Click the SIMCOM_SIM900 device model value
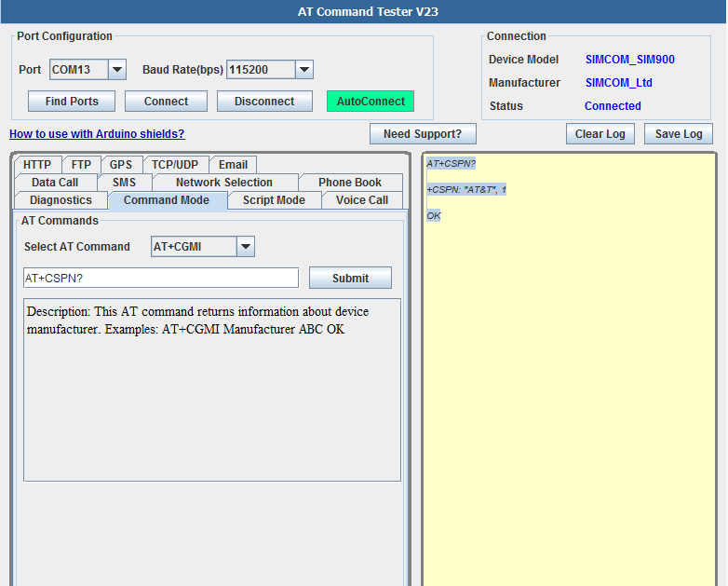Viewport: 728px width, 586px height. (x=629, y=60)
